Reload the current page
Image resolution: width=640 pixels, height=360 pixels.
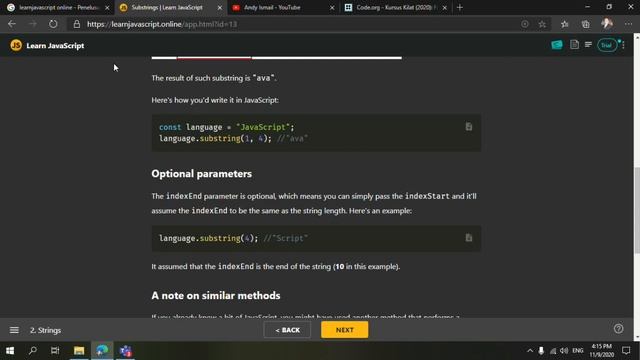coord(53,24)
